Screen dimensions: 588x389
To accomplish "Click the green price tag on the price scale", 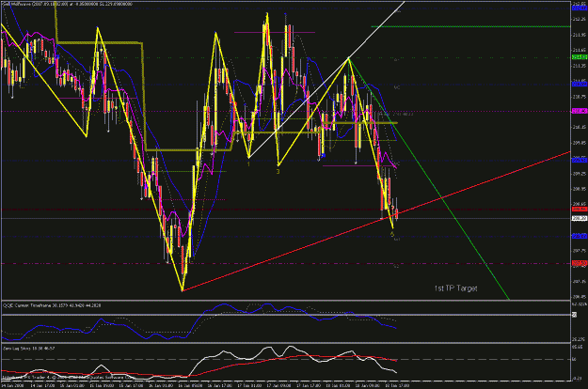I will [580, 57].
